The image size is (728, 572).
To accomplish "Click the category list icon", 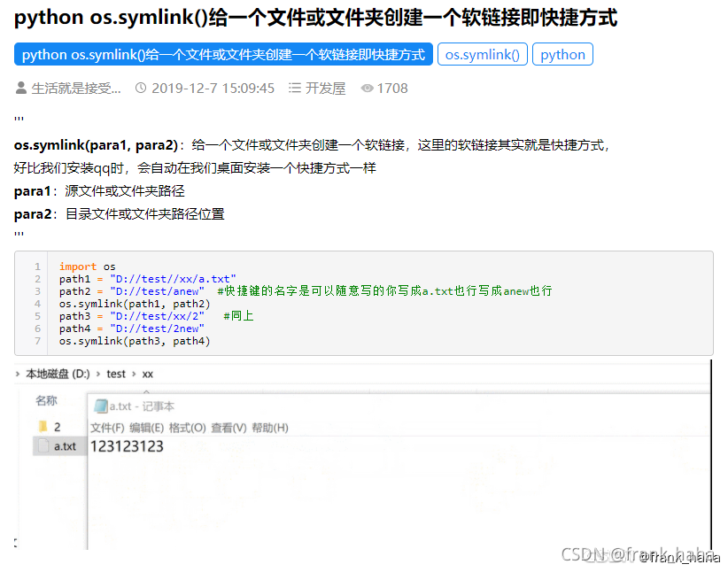I will pos(294,88).
